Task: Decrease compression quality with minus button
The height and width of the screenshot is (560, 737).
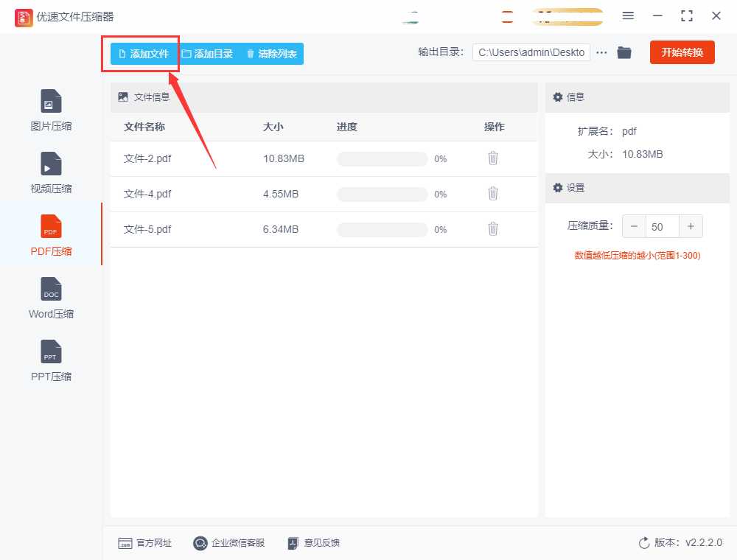Action: coord(634,226)
